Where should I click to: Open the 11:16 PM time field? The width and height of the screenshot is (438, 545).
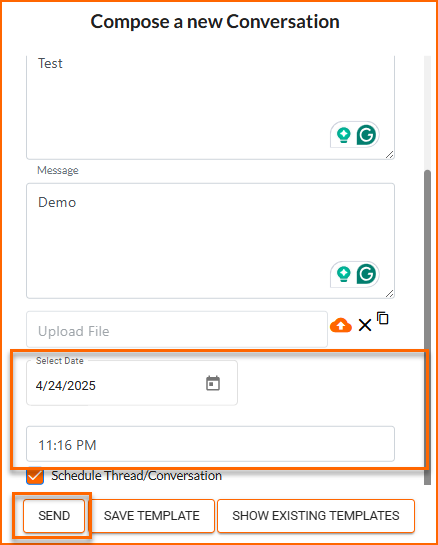pos(210,444)
